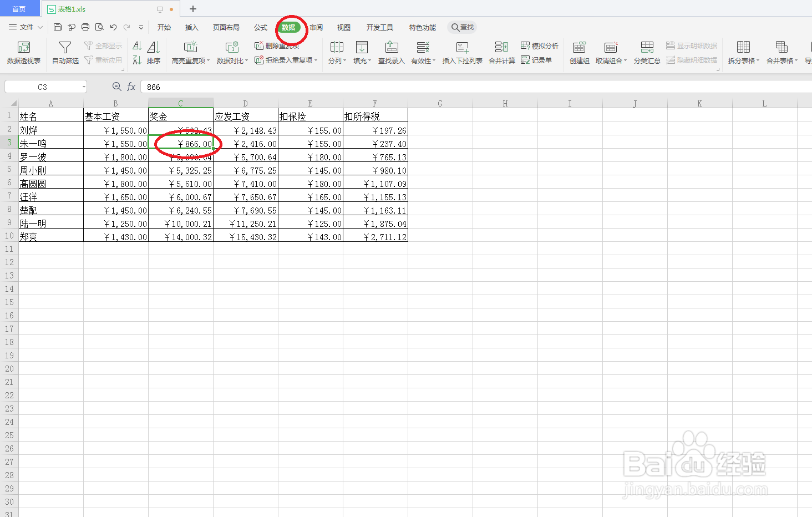812x517 pixels.
Task: Expand the 拆分表格 dropdown arrow
Action: click(758, 60)
